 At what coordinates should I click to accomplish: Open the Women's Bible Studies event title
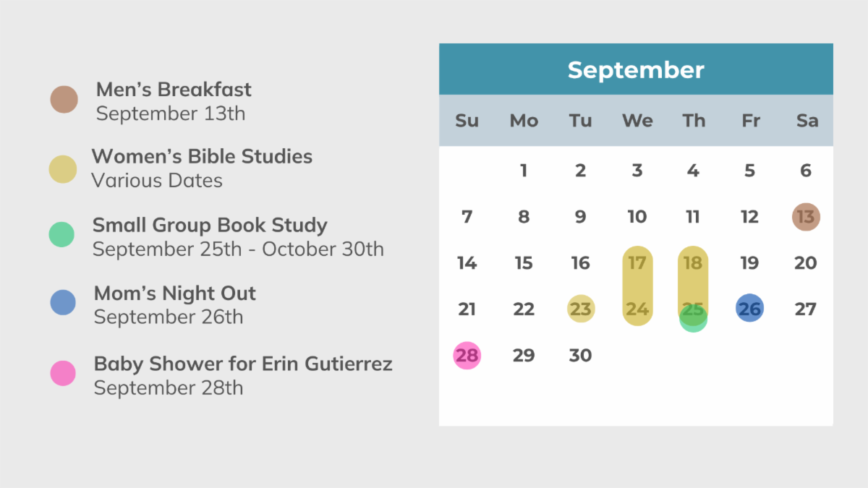[202, 156]
